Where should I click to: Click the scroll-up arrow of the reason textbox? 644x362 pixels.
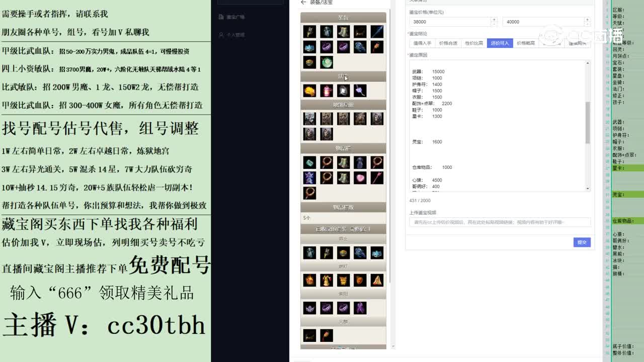tap(588, 63)
